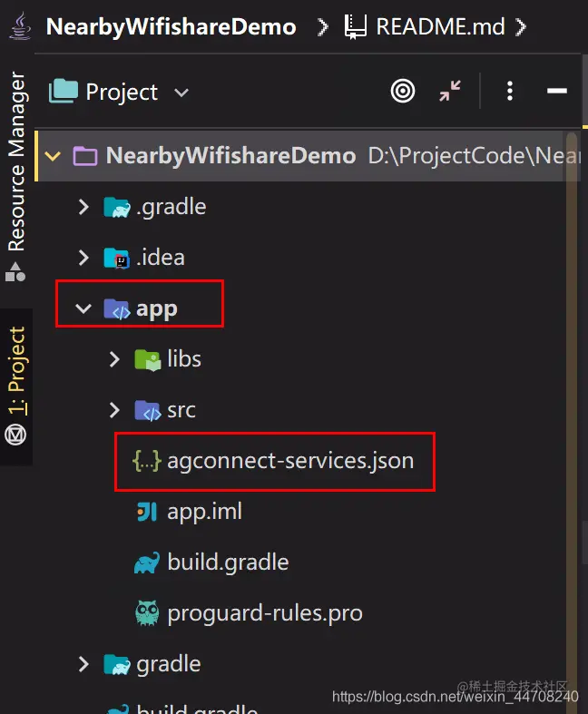This screenshot has height=714, width=588.
Task: Click the src folder icon
Action: [148, 411]
